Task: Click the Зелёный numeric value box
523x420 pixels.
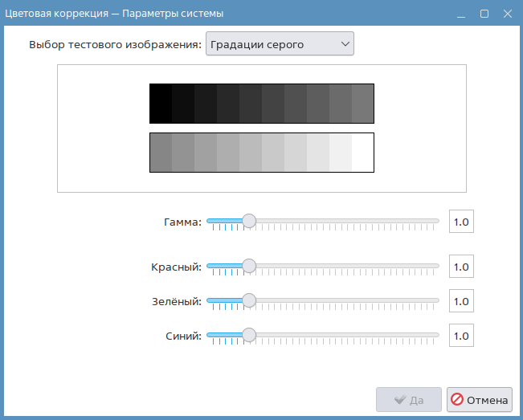Action: point(461,301)
